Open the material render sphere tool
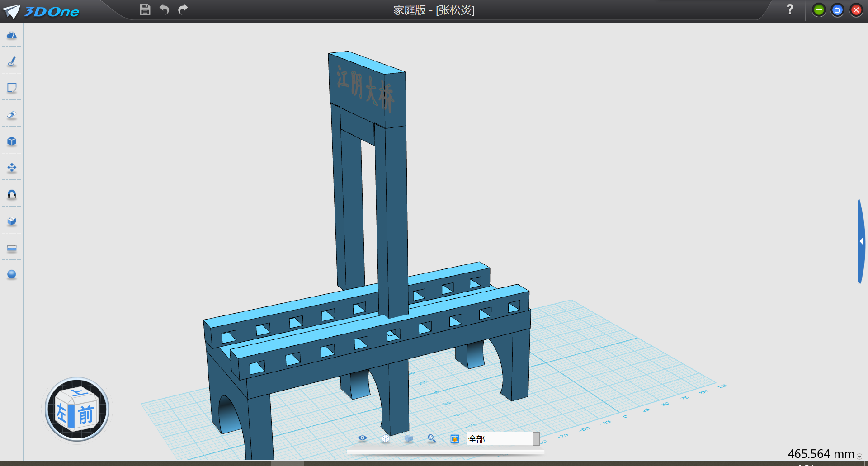This screenshot has width=868, height=466. pyautogui.click(x=12, y=274)
